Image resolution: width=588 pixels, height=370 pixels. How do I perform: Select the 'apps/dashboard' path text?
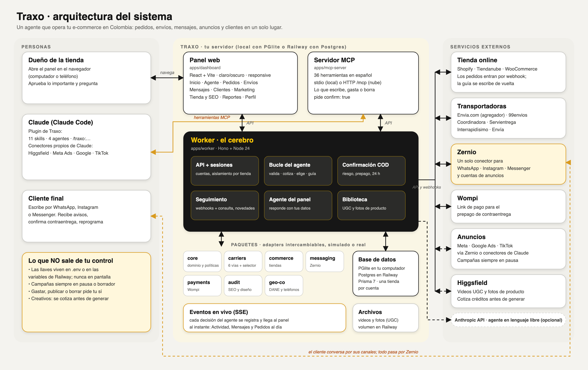click(205, 68)
